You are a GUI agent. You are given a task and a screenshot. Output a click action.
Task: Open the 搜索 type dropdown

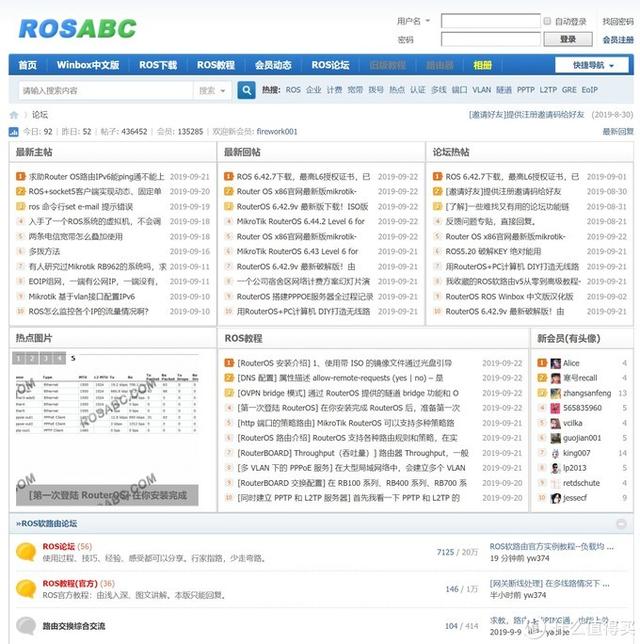pyautogui.click(x=212, y=90)
